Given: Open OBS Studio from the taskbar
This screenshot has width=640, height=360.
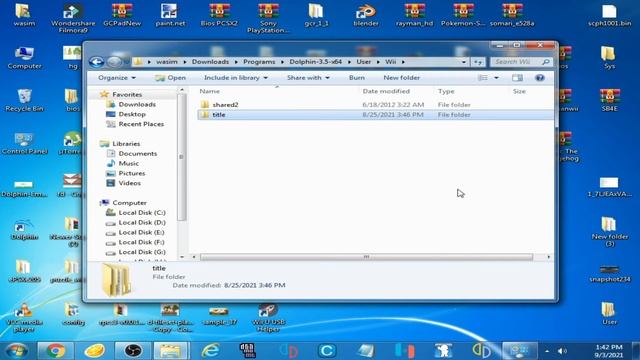Looking at the screenshot, I should click(x=133, y=350).
